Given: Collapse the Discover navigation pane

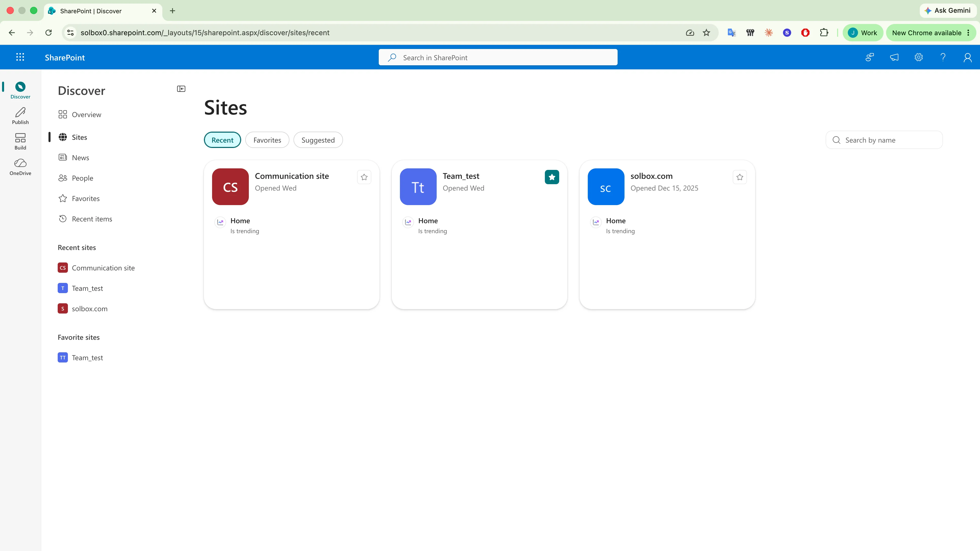Looking at the screenshot, I should (181, 89).
